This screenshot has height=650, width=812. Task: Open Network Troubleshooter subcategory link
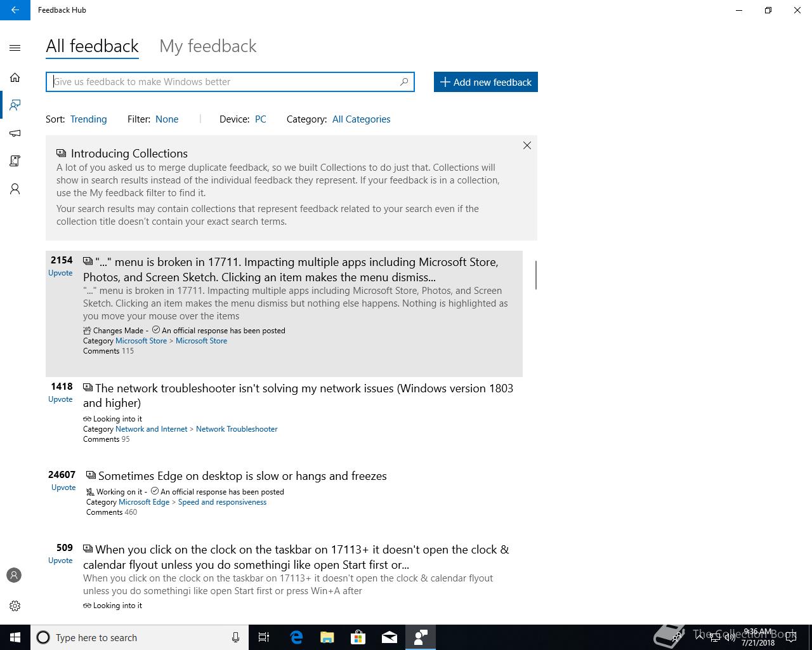point(237,429)
